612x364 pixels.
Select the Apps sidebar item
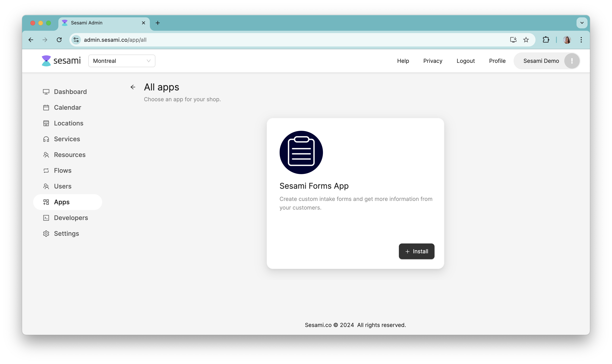tap(67, 202)
